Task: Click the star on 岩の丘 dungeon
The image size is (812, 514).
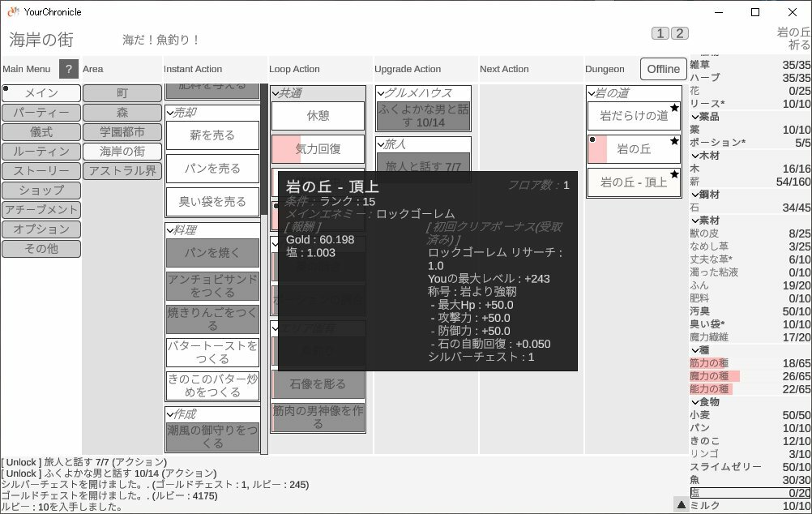Action: coord(674,141)
